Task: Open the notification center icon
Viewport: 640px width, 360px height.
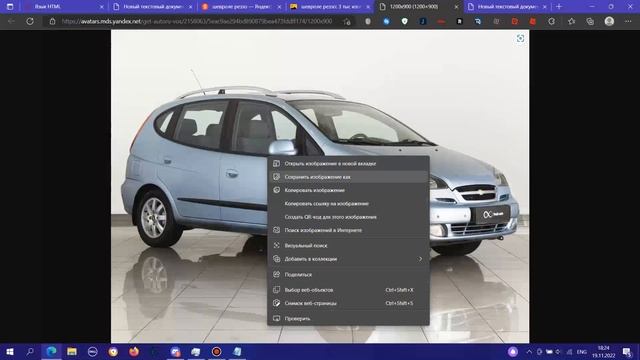Action: click(x=627, y=351)
